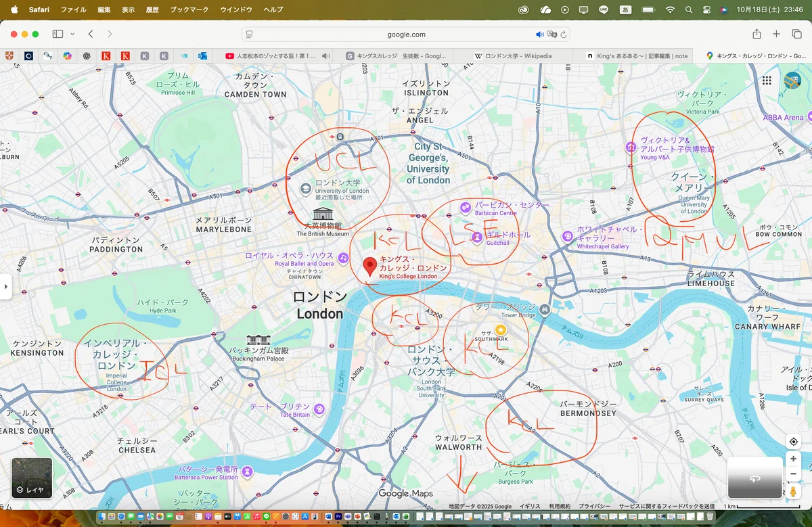Click the Tower Bridge marker icon
812x527 pixels.
545,309
